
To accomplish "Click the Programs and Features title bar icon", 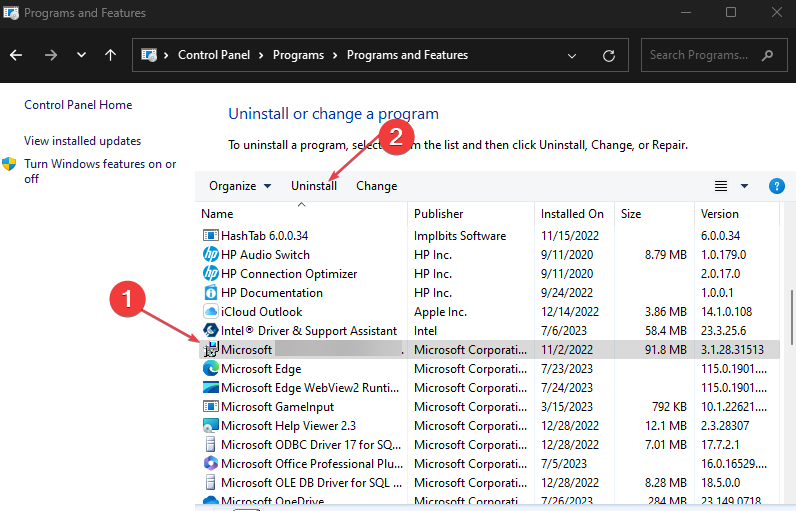I will point(11,12).
